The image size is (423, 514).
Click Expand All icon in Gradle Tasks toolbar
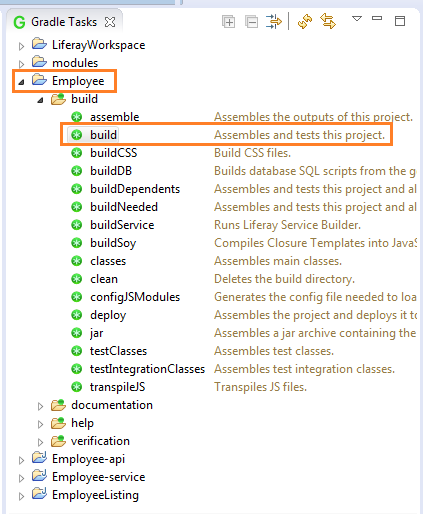(x=228, y=22)
